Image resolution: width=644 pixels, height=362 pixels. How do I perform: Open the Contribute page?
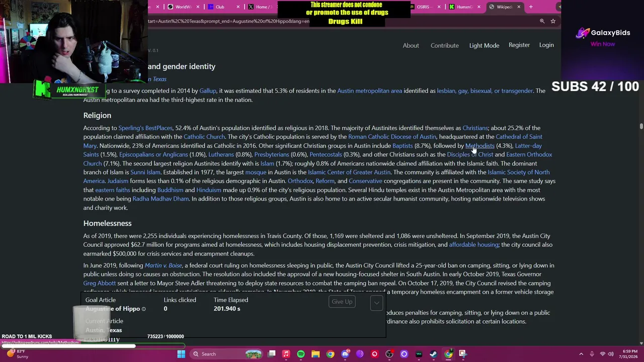point(445,45)
